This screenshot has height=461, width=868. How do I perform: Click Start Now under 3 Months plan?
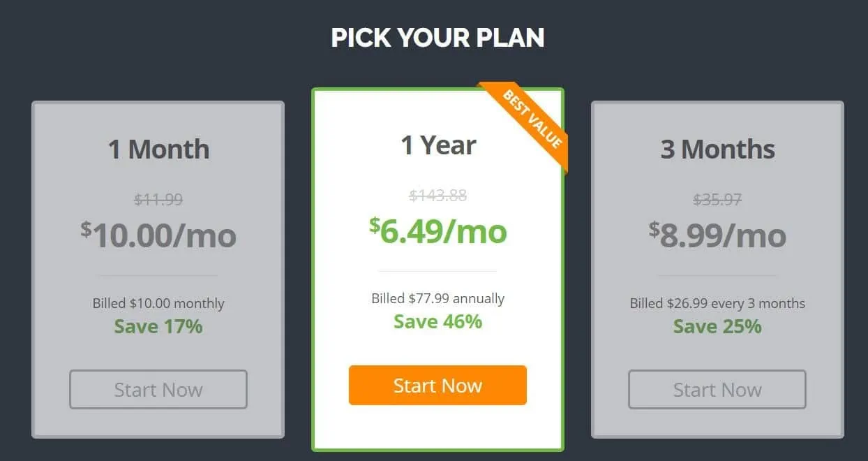point(717,390)
